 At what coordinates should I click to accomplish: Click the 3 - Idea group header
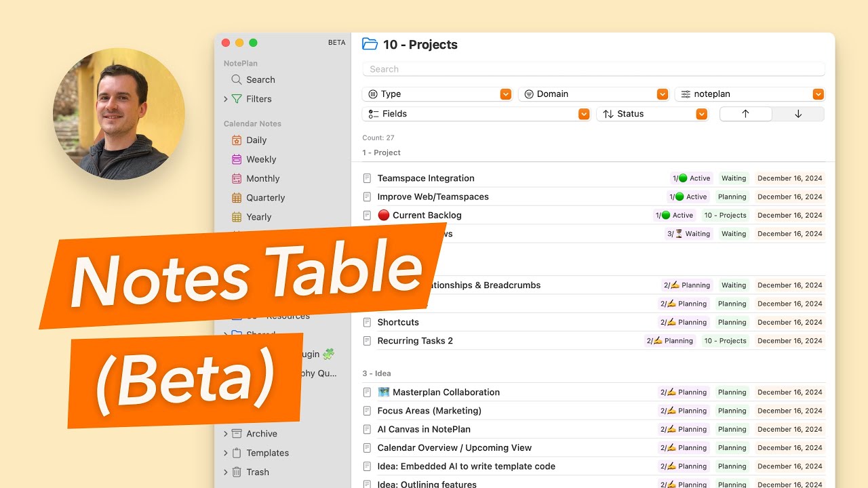(x=376, y=373)
